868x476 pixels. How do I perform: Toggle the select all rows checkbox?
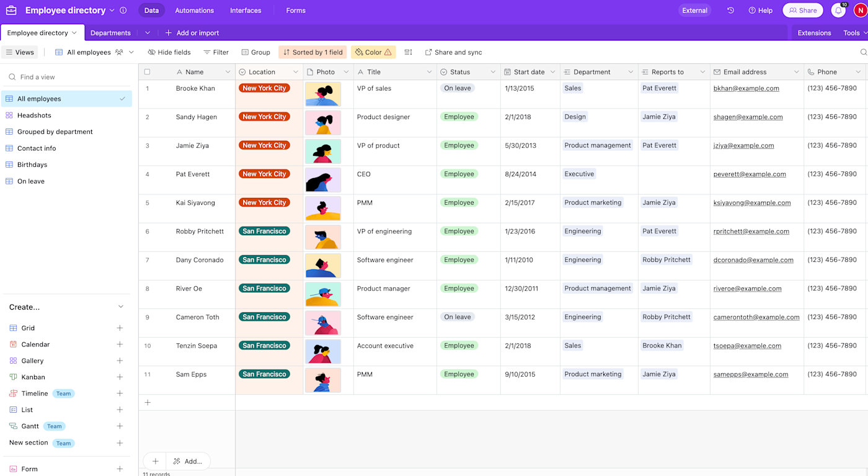[x=147, y=72]
